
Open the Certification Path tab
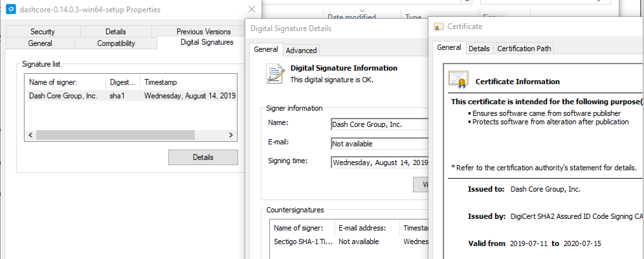(x=524, y=49)
